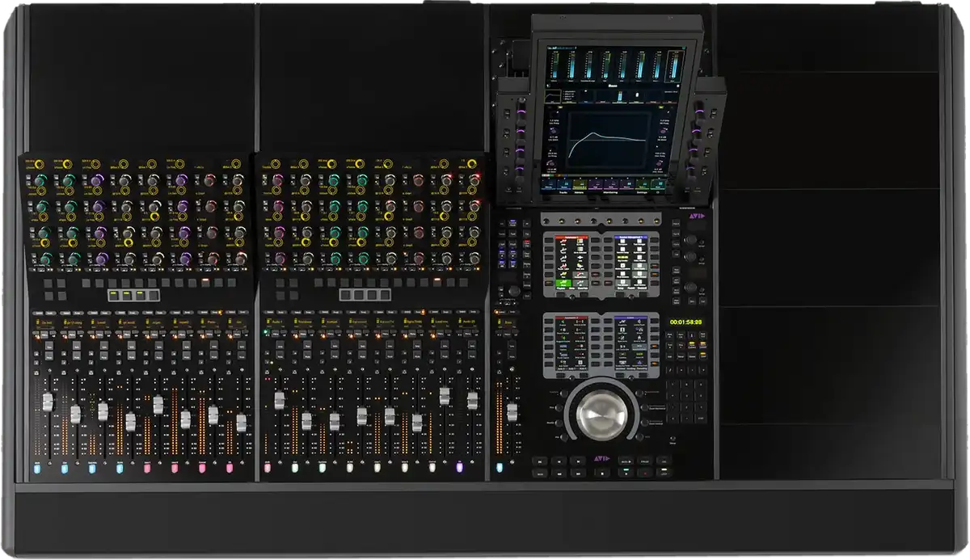This screenshot has height=560, width=970.
Task: Toggle a Solo button on a channel strip
Action: [x=49, y=347]
